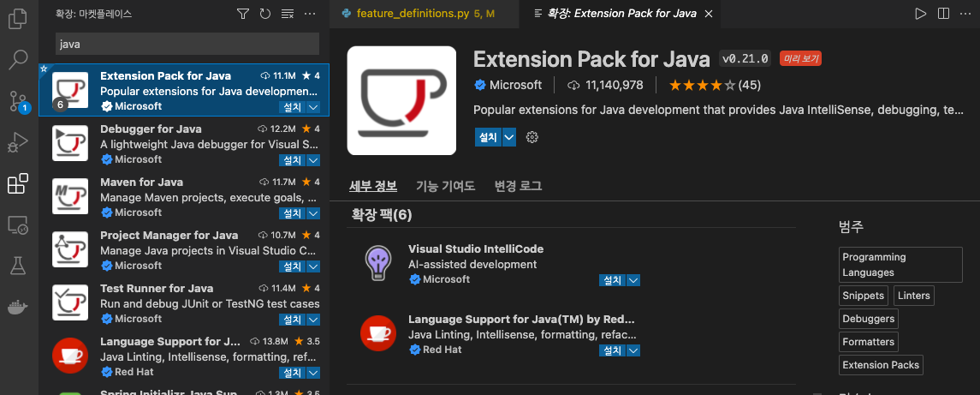Expand install options for Debugger for Java

pos(314,160)
